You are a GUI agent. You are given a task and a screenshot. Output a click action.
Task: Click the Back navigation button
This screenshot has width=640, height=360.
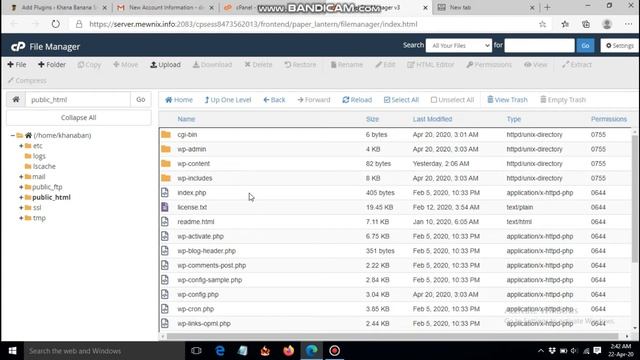(274, 100)
